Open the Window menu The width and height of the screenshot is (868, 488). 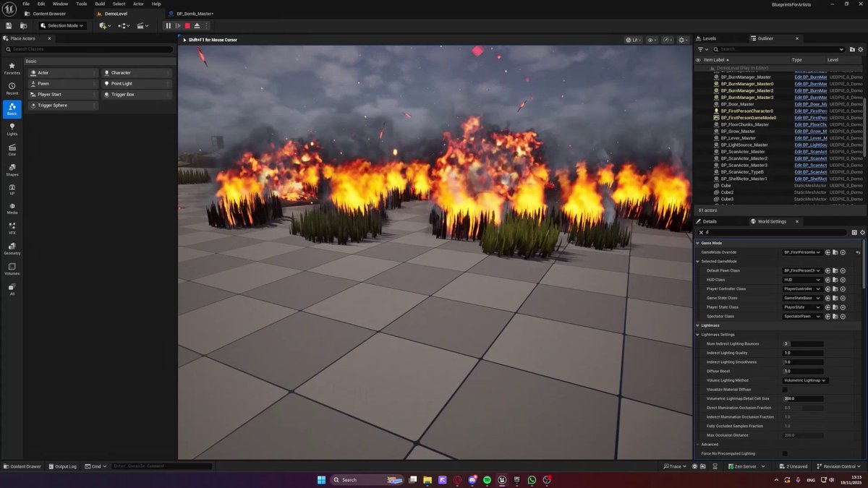[61, 4]
